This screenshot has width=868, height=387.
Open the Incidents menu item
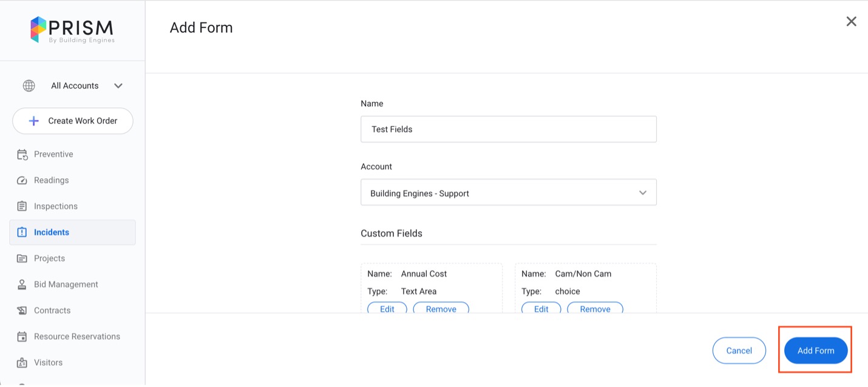(x=52, y=232)
